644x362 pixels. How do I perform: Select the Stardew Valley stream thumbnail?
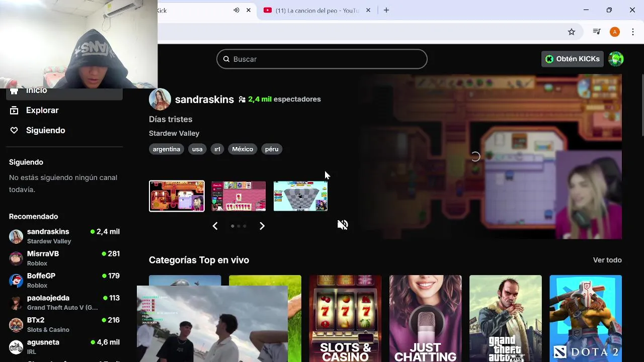177,196
